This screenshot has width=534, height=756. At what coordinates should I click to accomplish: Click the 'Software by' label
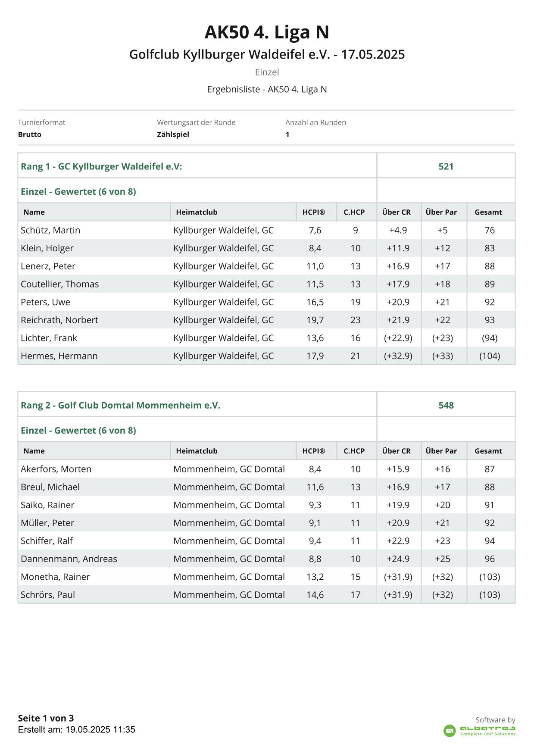[495, 720]
